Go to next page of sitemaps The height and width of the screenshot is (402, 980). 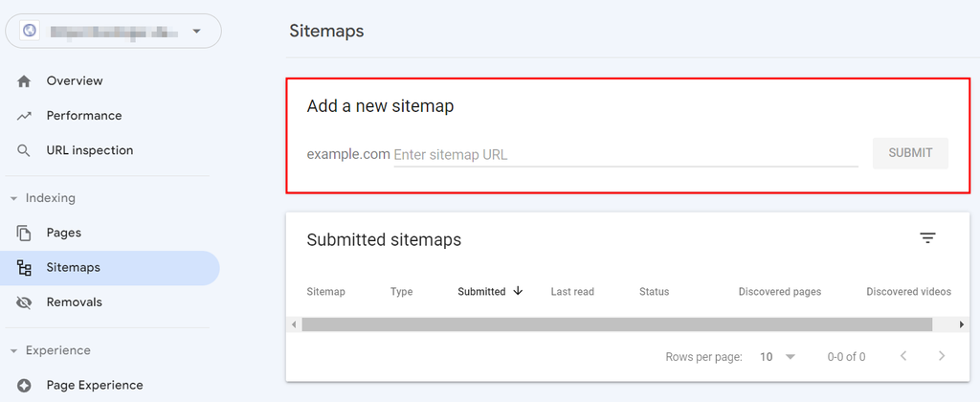pyautogui.click(x=942, y=356)
